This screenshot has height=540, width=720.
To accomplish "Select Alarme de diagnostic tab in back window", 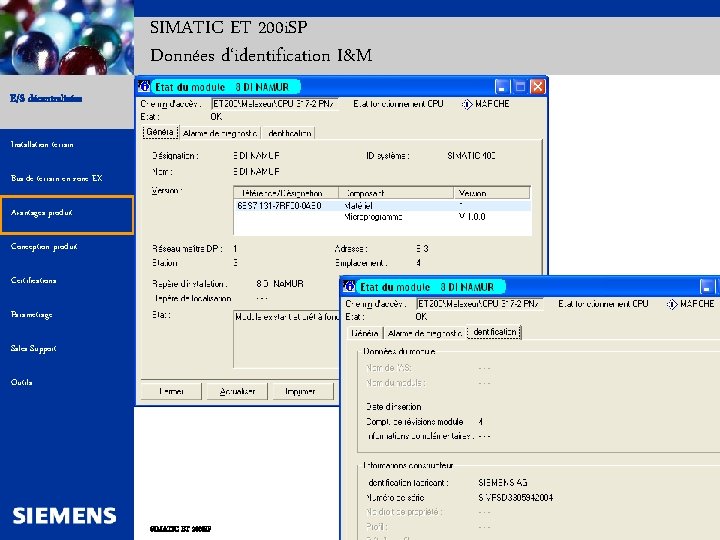I will click(219, 133).
